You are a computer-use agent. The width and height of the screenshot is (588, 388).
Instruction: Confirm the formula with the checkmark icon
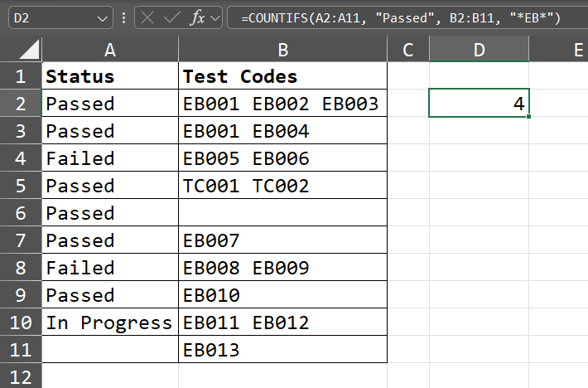click(172, 17)
